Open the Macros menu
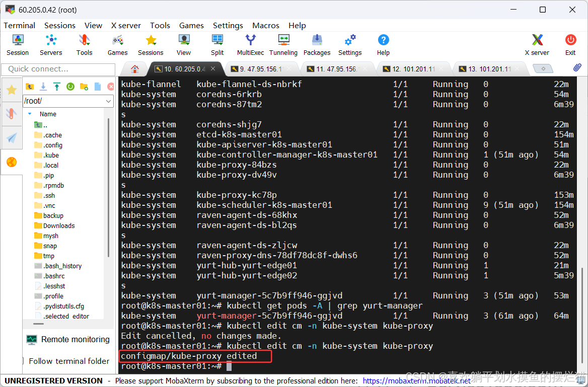This screenshot has width=588, height=387. [266, 26]
